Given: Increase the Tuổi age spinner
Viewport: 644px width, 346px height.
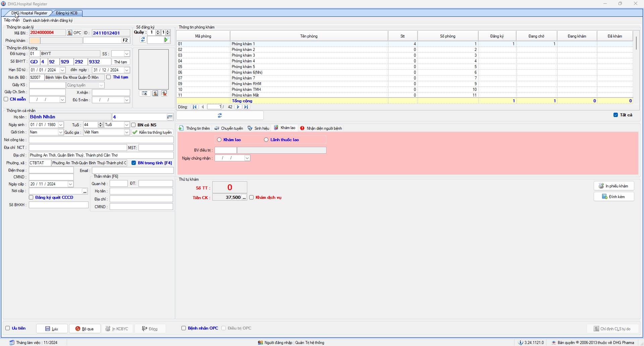Looking at the screenshot, I should [x=100, y=123].
